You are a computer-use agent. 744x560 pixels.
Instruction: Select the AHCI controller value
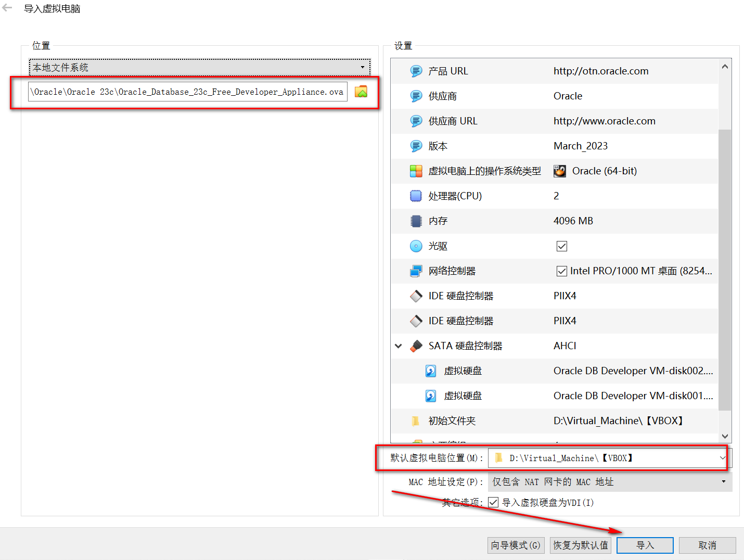pyautogui.click(x=565, y=346)
